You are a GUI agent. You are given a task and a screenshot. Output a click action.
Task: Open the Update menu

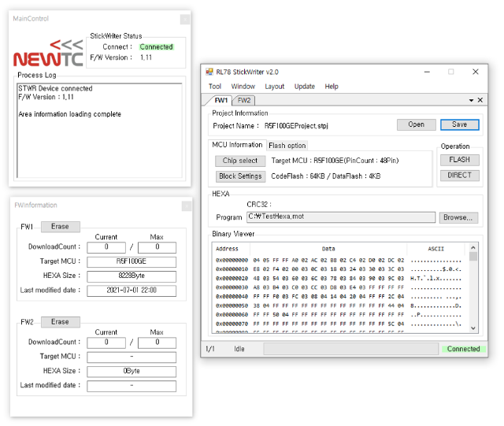304,87
